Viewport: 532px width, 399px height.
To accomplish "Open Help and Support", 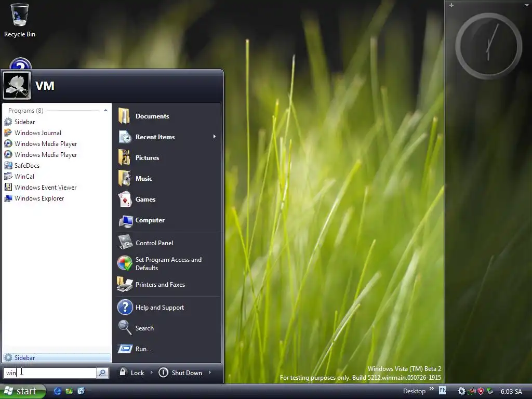I will pos(168,308).
